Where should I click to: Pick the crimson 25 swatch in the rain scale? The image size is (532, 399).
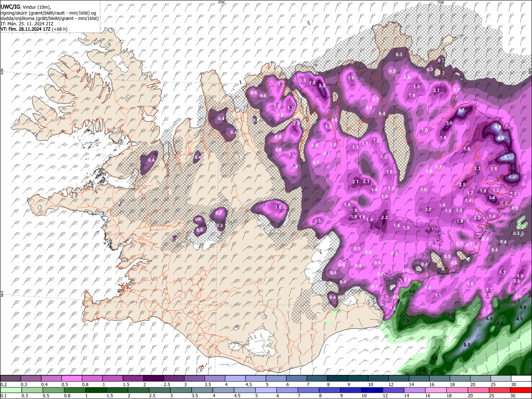pos(500,390)
